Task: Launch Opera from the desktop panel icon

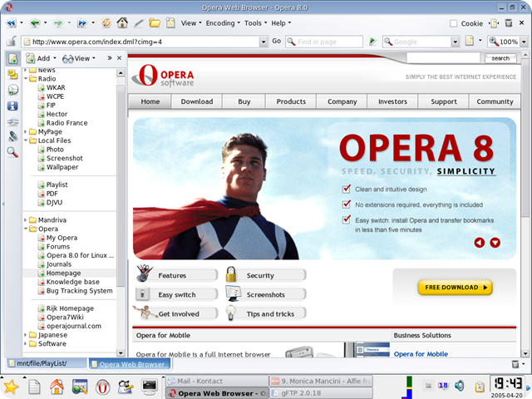Action: click(102, 387)
